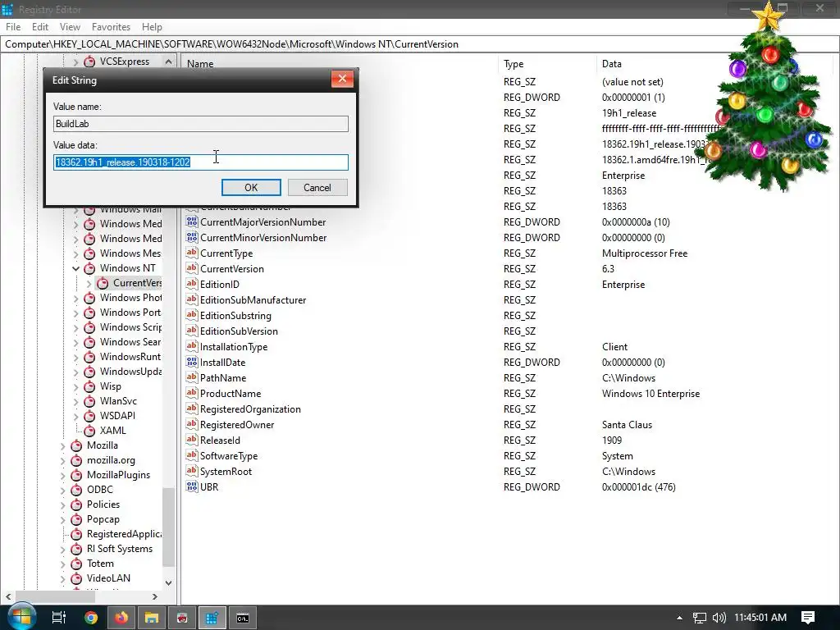Click the Value name field
Screen dimensions: 840x630
click(x=201, y=124)
